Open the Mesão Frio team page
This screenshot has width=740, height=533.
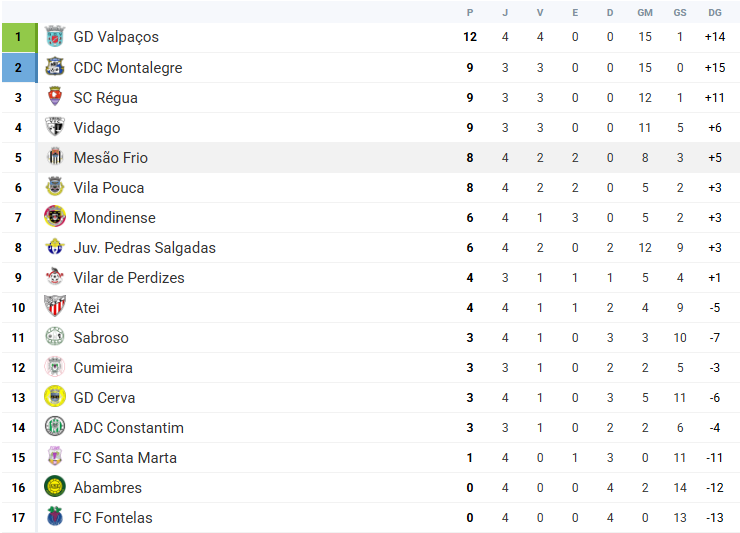click(x=111, y=158)
